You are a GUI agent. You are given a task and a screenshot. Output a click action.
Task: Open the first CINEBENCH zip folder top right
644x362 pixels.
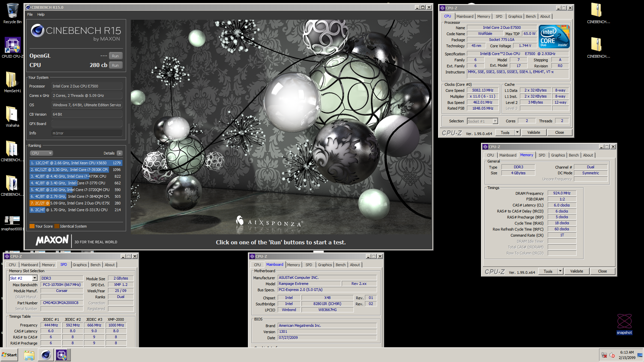click(598, 13)
